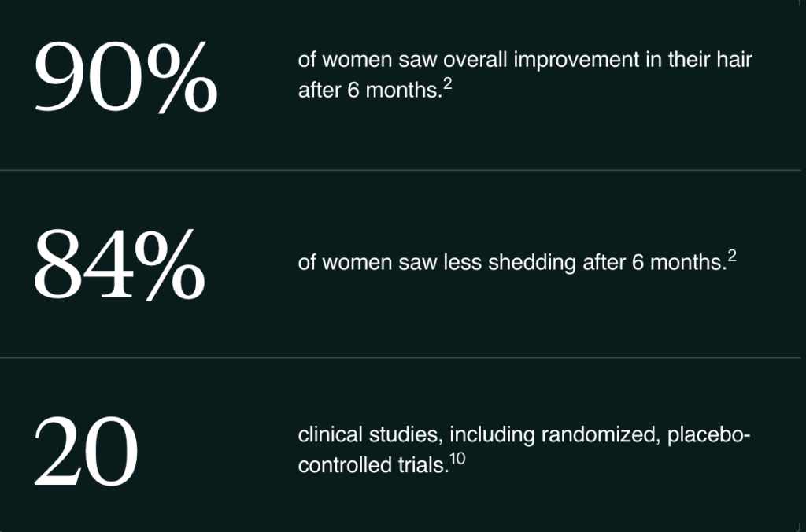Click the word "placebo-" at the line end
Viewport: 806px width, 532px height.
point(709,436)
